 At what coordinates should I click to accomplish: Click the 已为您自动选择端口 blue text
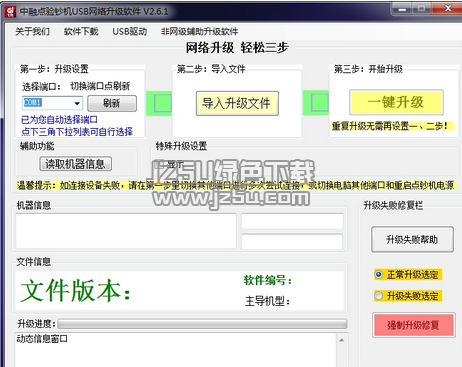tap(59, 120)
